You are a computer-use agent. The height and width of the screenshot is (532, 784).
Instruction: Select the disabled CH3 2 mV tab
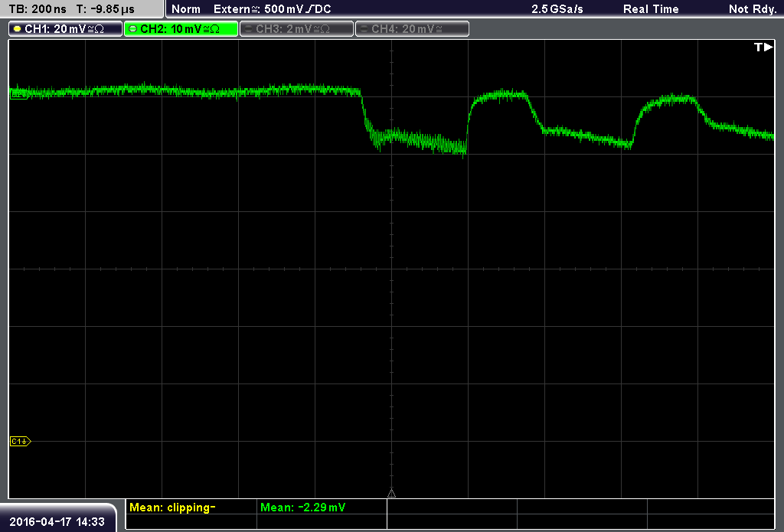(x=296, y=29)
